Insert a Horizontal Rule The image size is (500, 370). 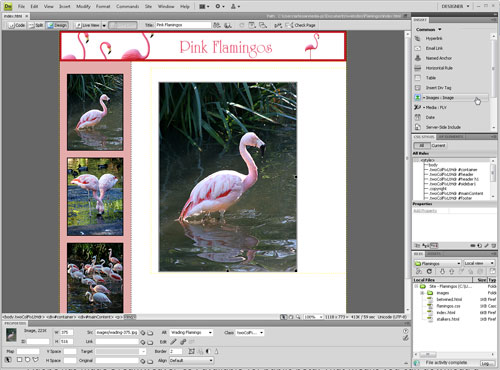click(439, 68)
